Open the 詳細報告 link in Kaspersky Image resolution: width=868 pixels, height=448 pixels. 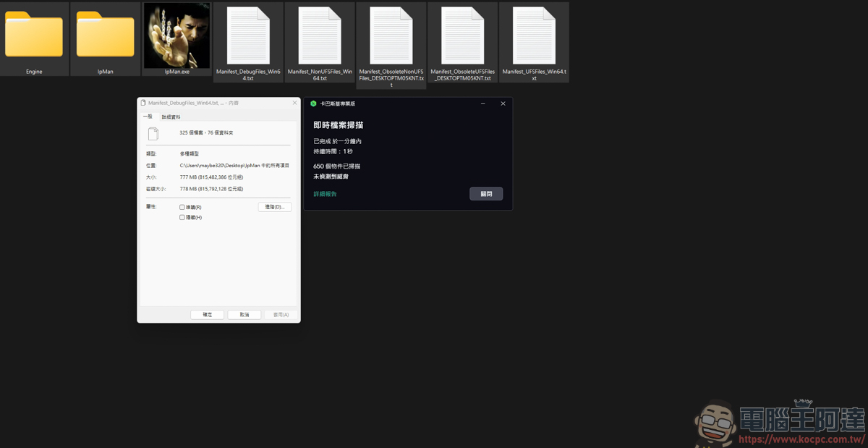pyautogui.click(x=325, y=194)
